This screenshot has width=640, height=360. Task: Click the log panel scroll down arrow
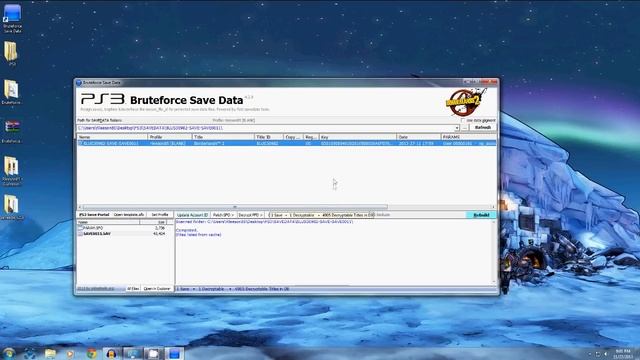pos(493,282)
